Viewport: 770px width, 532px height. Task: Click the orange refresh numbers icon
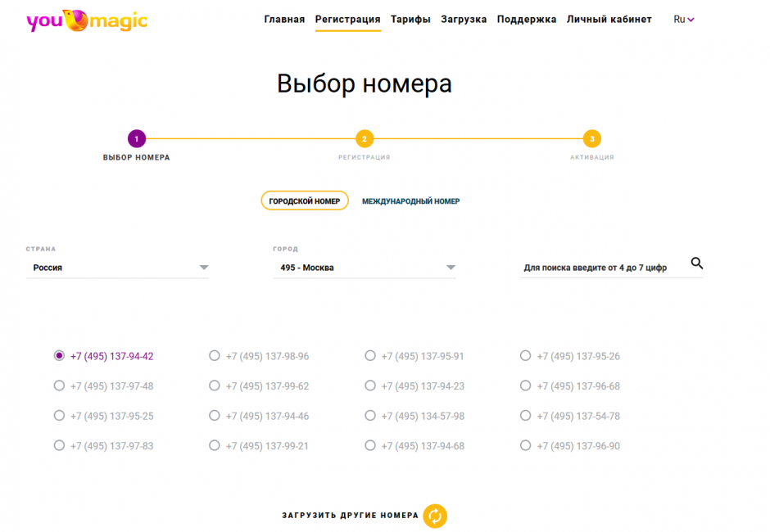tap(435, 516)
